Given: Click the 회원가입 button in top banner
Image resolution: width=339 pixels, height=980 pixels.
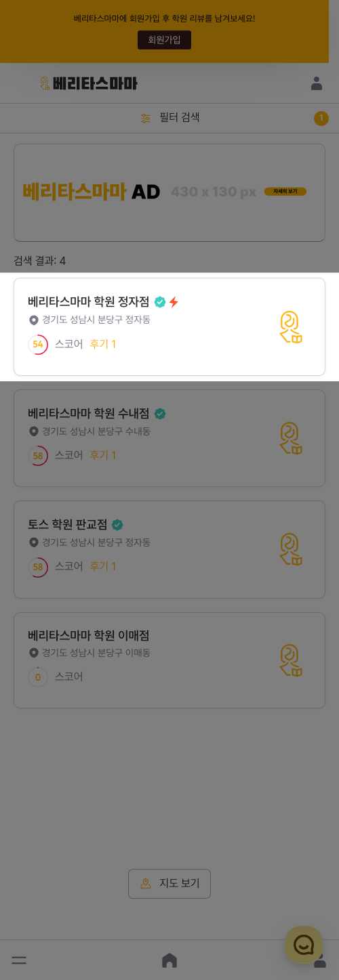Looking at the screenshot, I should click(x=164, y=40).
